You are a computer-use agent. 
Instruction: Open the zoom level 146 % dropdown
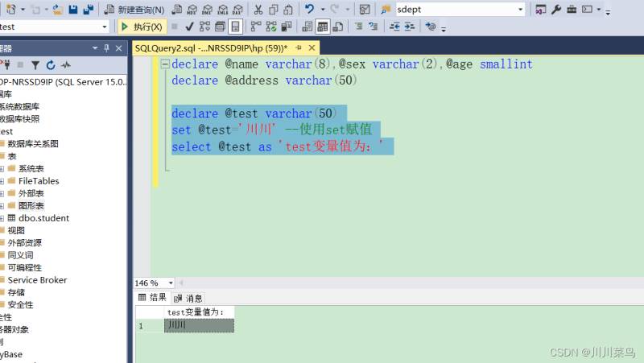click(171, 283)
